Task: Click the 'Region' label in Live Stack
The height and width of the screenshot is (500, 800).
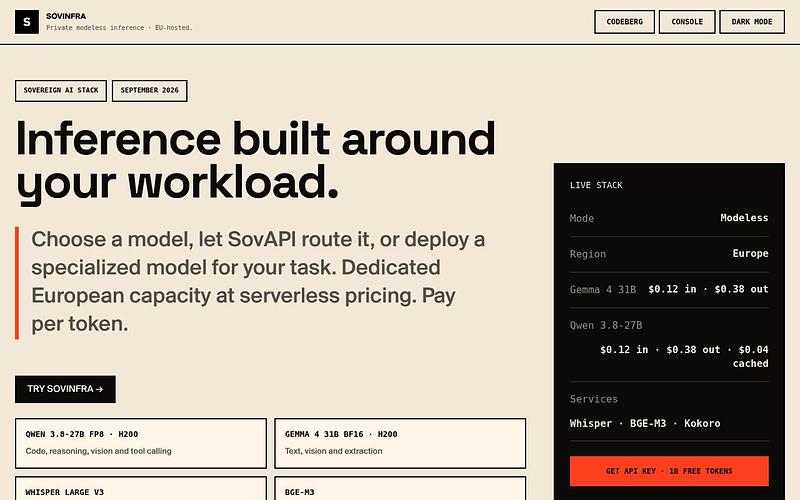Action: coord(588,254)
